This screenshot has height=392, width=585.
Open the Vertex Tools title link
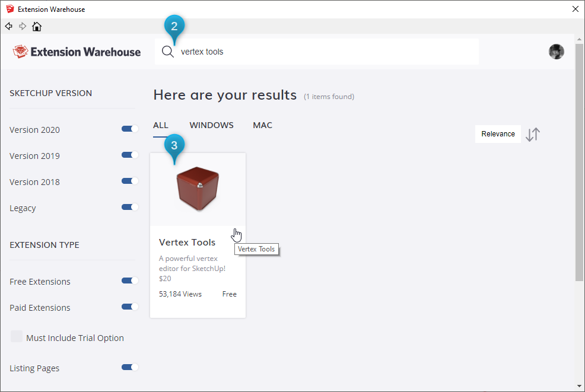click(187, 243)
